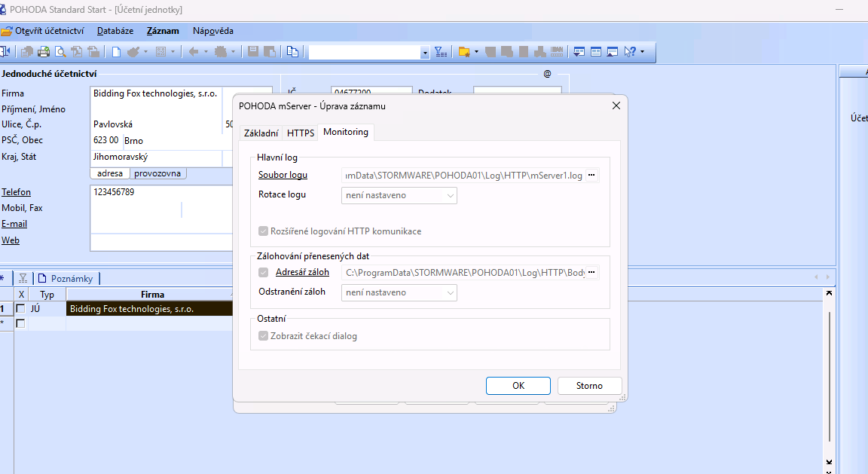The image size is (868, 474).
Task: Click the new record page icon
Action: pos(117,52)
